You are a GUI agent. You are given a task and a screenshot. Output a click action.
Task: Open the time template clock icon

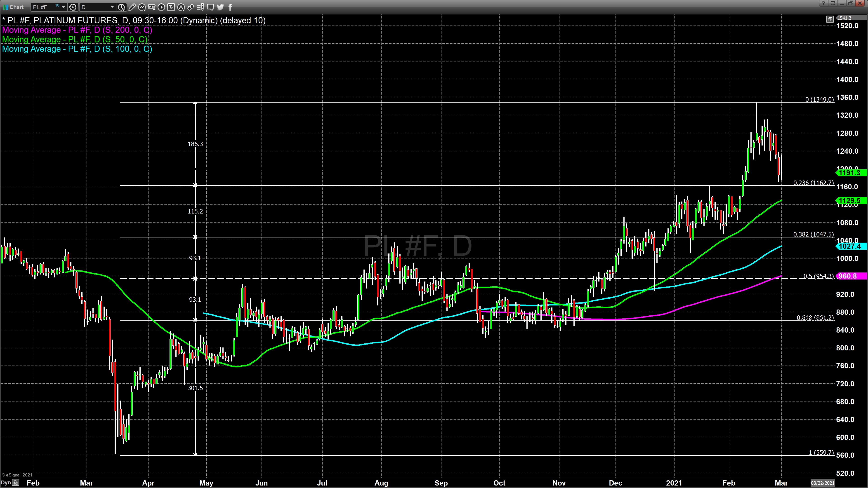pos(122,7)
